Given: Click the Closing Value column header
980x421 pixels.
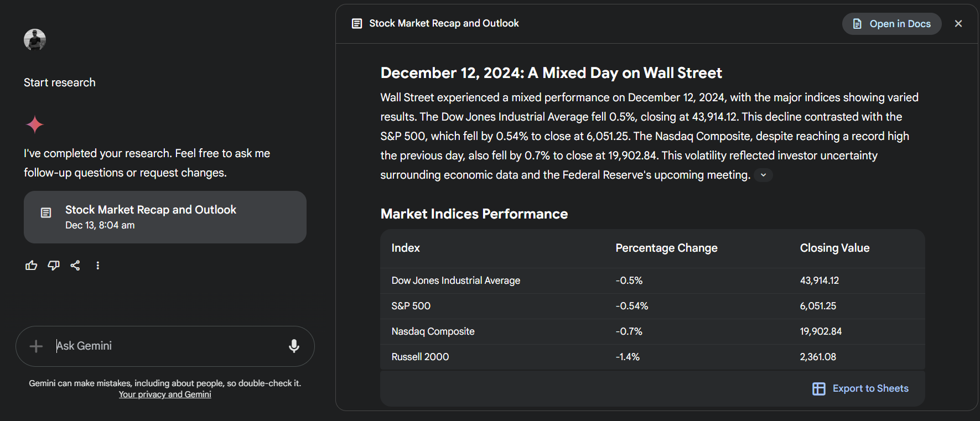Looking at the screenshot, I should 834,248.
